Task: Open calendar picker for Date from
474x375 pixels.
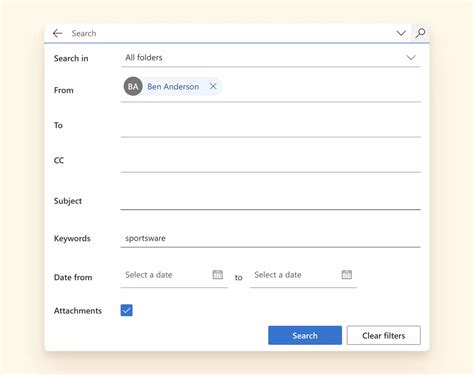Action: pos(218,275)
